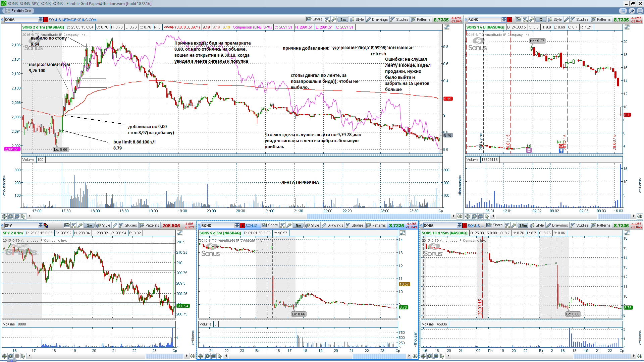Open Style menu in daily SONS chart

point(555,19)
